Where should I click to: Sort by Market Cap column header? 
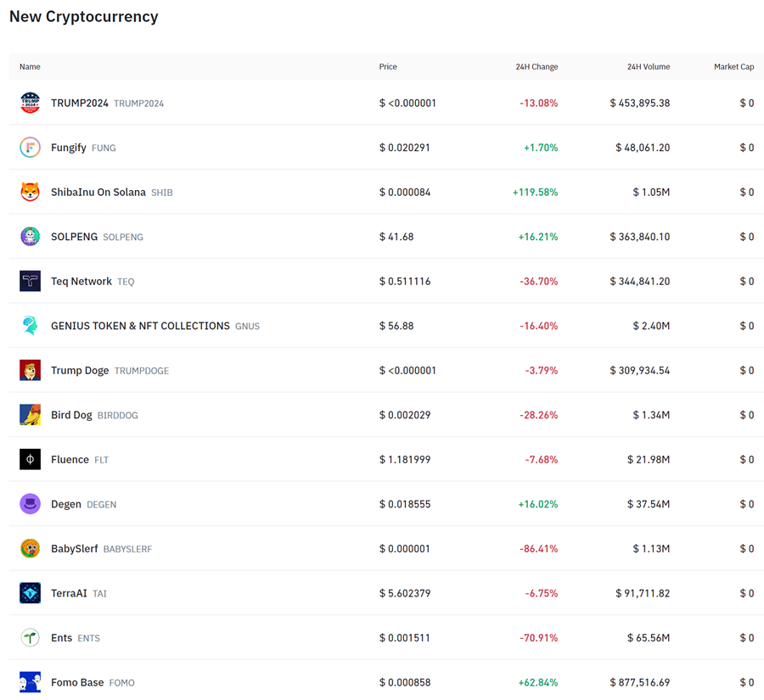pos(733,67)
